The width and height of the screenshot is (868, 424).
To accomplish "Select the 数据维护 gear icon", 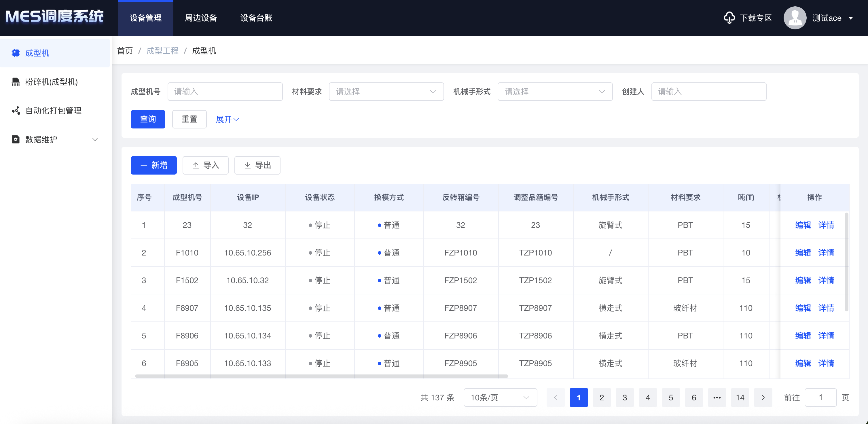I will 16,139.
